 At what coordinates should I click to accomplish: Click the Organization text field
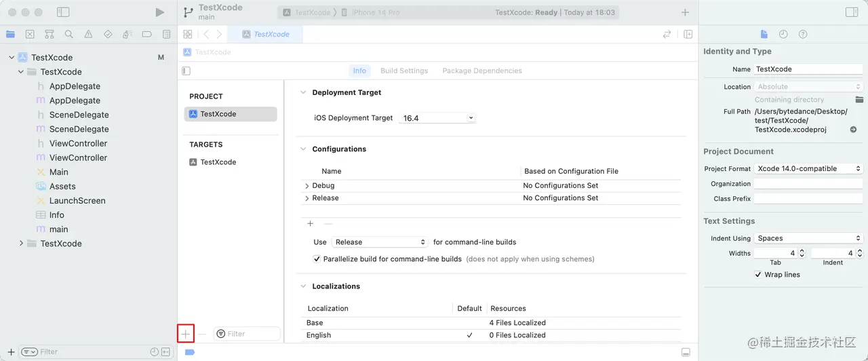808,184
